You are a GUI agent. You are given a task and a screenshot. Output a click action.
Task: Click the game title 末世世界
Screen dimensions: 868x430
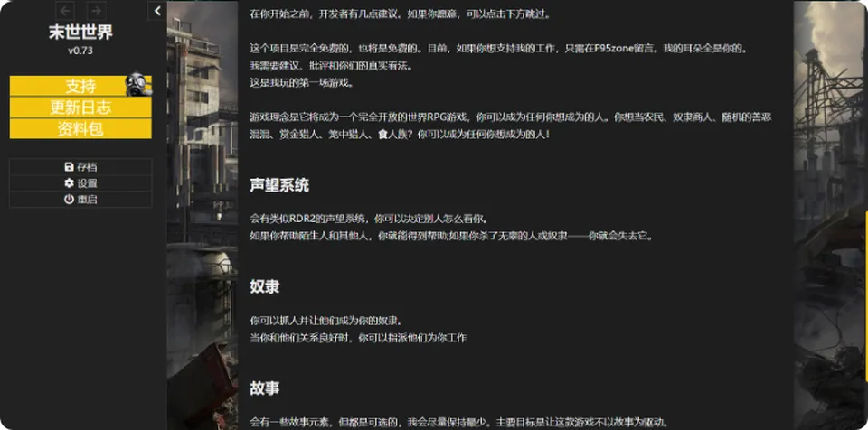tap(80, 33)
